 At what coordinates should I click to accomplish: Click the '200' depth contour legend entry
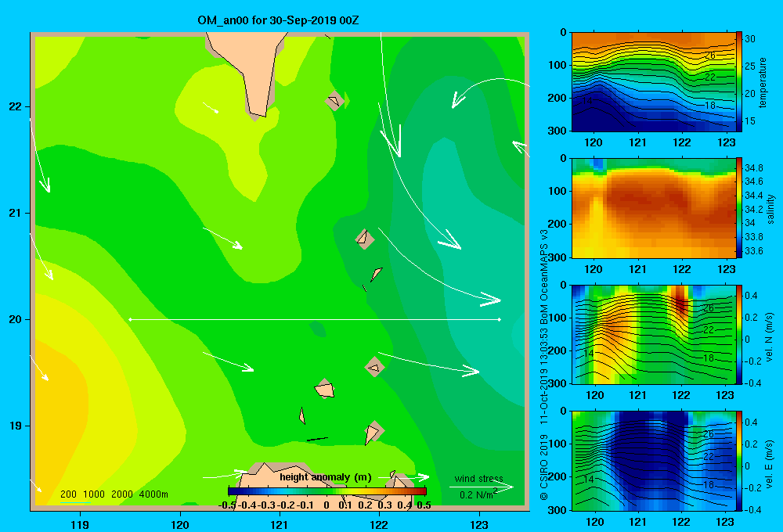(68, 494)
